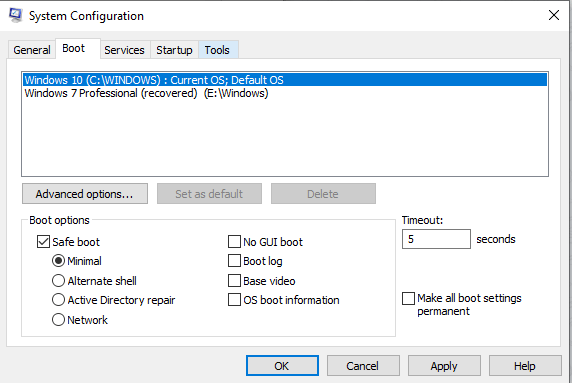Go to the Startup tab
The width and height of the screenshot is (572, 383).
[x=174, y=50]
